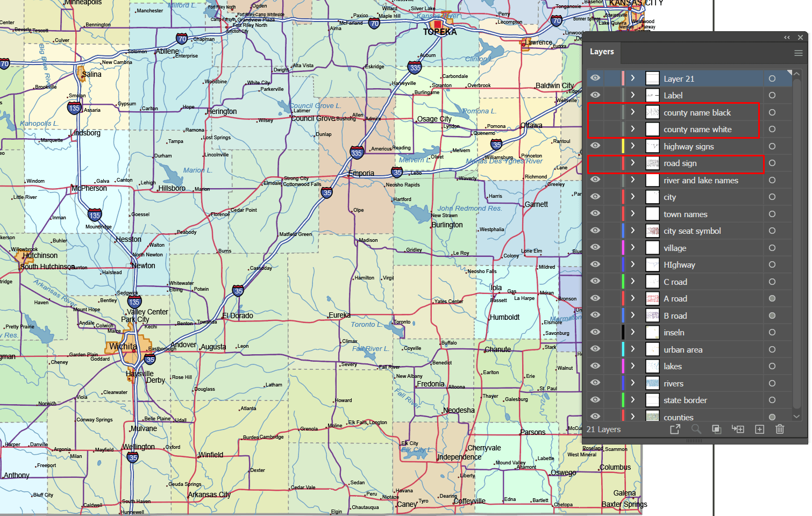The width and height of the screenshot is (812, 516).
Task: Hide the 'lakes' layer
Action: 595,366
